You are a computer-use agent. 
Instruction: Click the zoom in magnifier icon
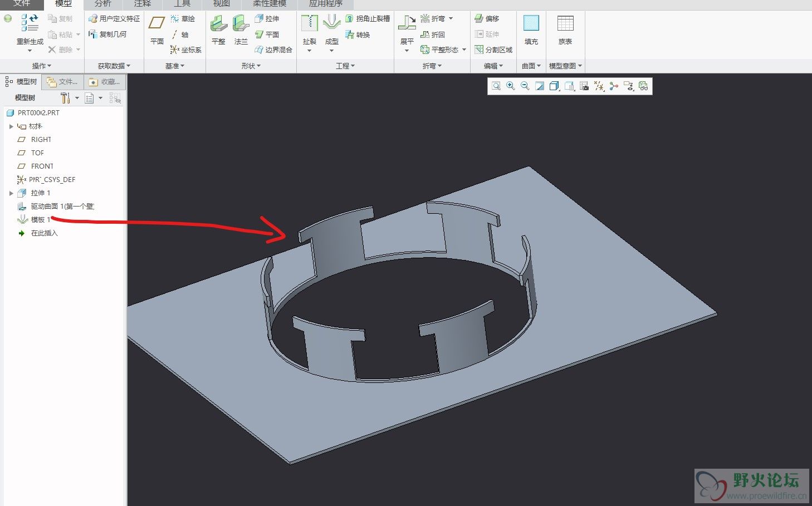(x=511, y=86)
